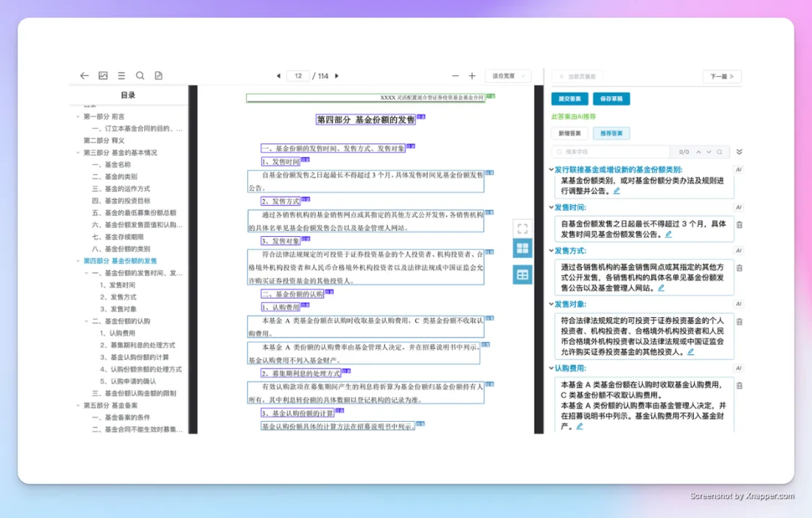The image size is (812, 518).
Task: Delete the 发售时间 answer with trash icon
Action: pos(739,225)
